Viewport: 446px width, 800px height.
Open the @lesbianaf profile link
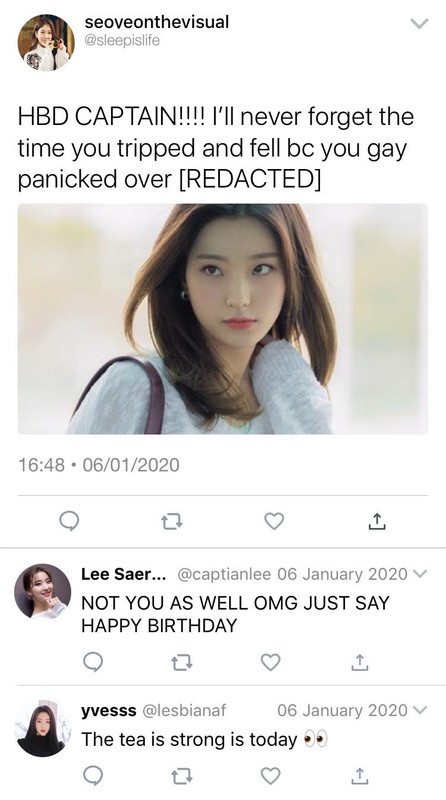[183, 710]
